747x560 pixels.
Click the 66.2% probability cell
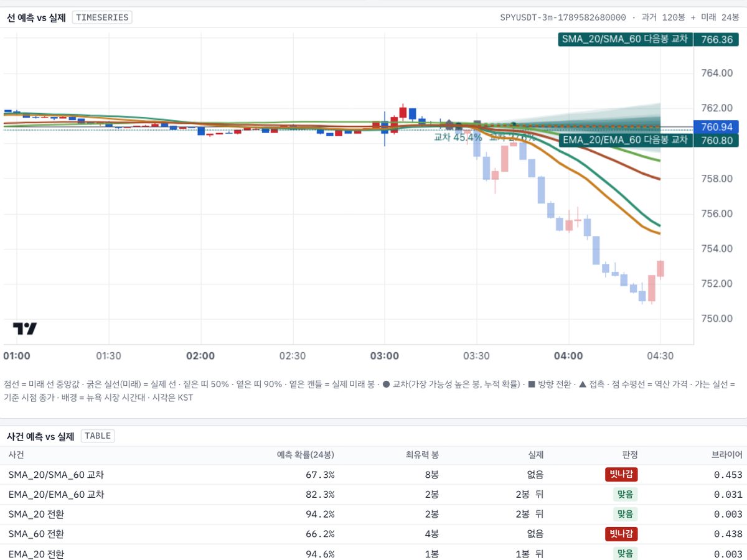(321, 534)
